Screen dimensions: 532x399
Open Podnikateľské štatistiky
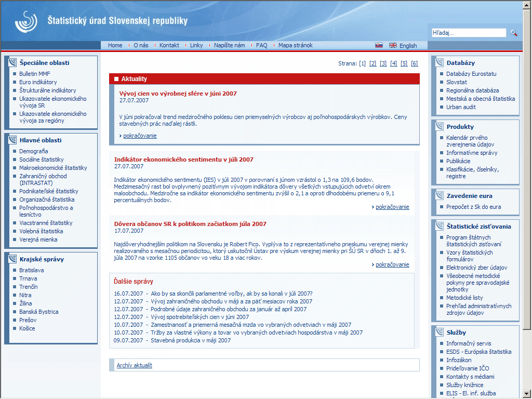click(48, 191)
